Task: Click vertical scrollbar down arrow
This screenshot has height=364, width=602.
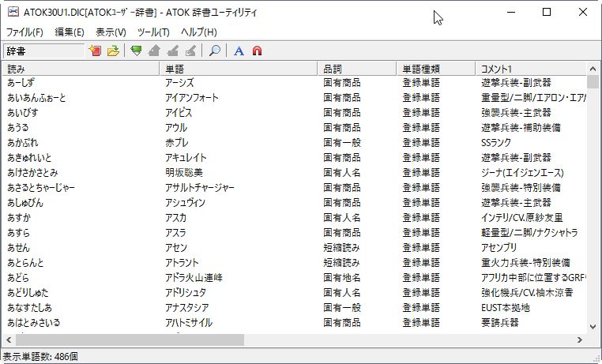Action: (x=593, y=327)
